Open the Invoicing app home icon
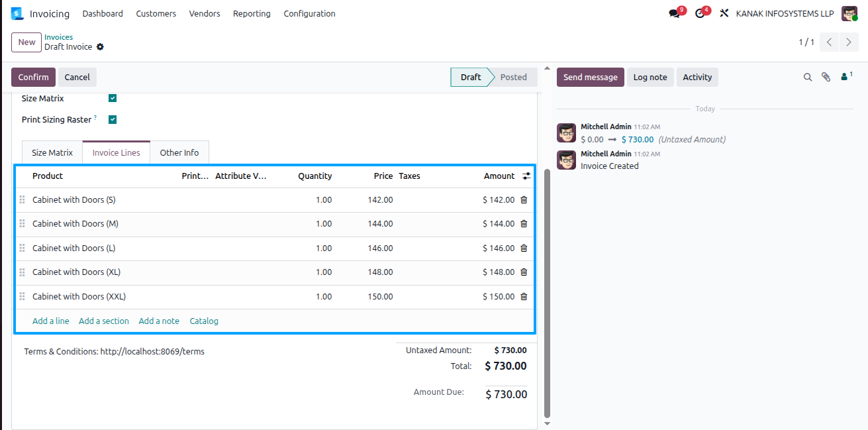The height and width of the screenshot is (430, 868). click(17, 13)
